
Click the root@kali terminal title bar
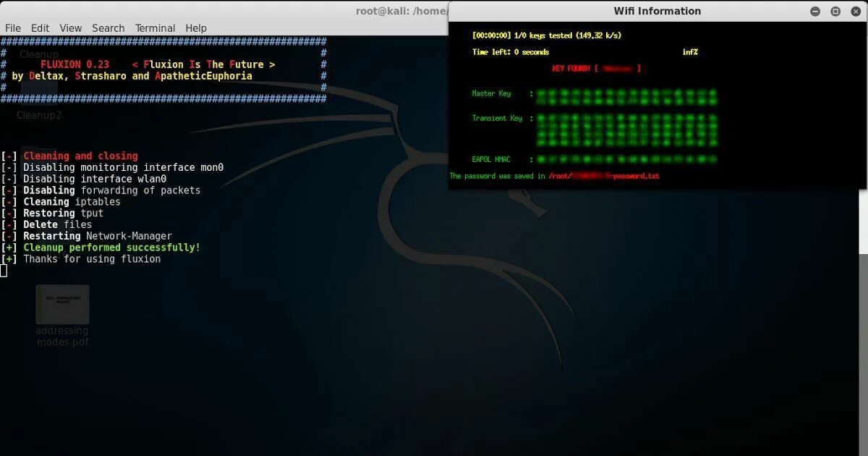point(224,11)
